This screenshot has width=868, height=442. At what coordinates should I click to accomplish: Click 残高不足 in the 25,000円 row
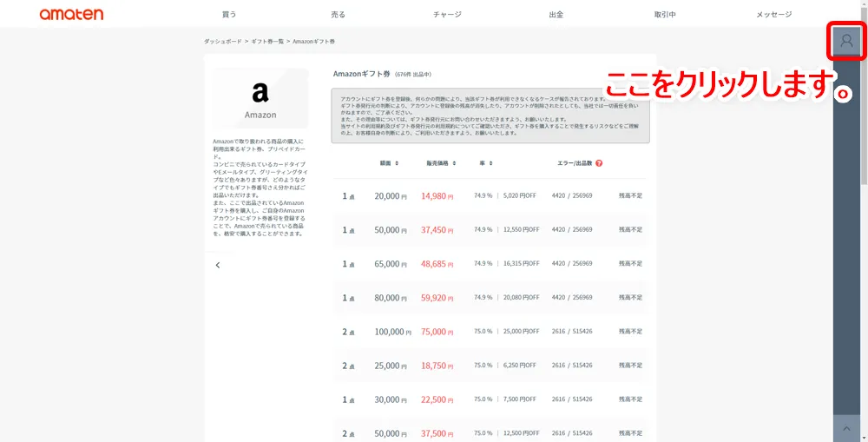pos(630,366)
